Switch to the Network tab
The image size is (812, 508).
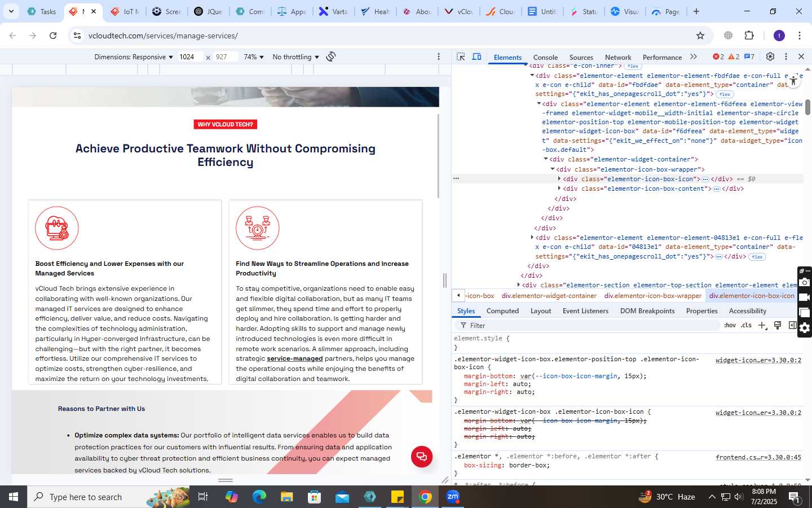618,57
